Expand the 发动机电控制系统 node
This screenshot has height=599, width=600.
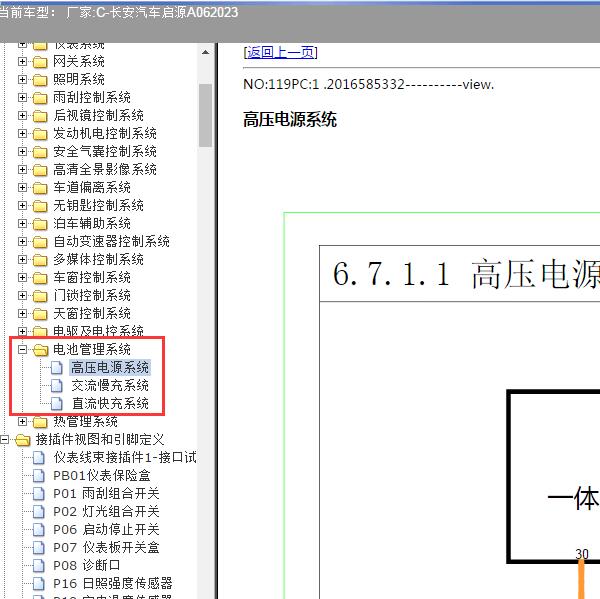(x=22, y=133)
